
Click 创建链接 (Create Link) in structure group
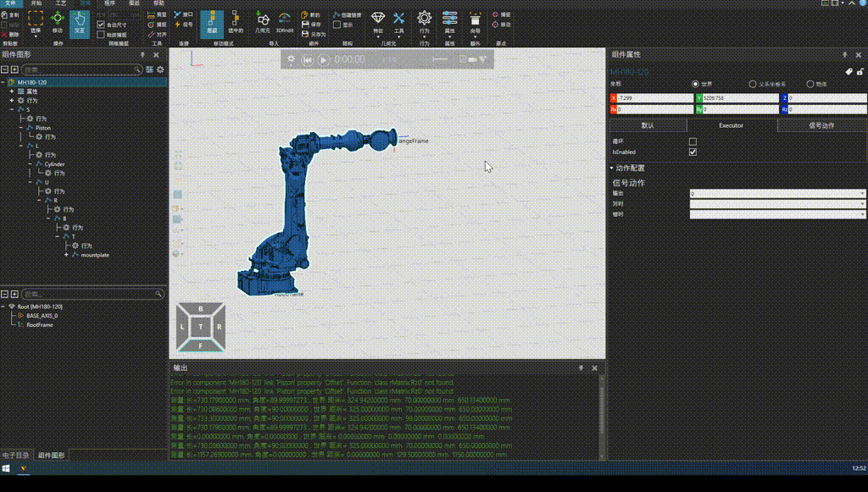coord(347,15)
